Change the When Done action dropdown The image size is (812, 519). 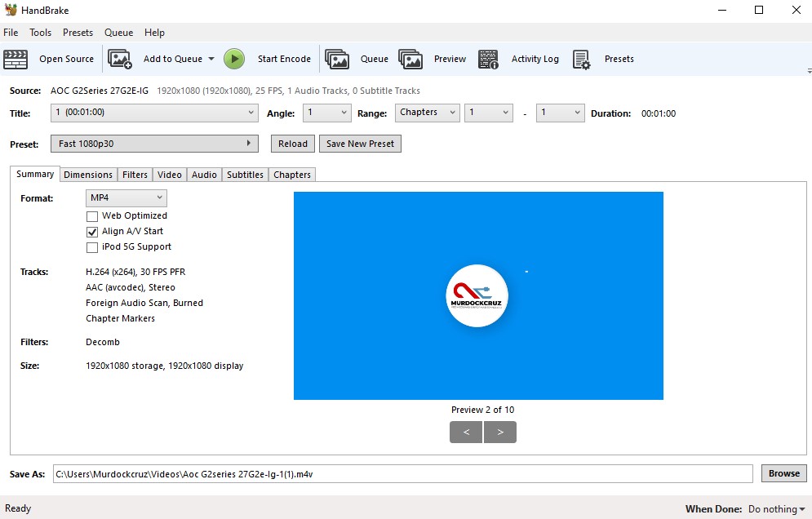pyautogui.click(x=775, y=508)
